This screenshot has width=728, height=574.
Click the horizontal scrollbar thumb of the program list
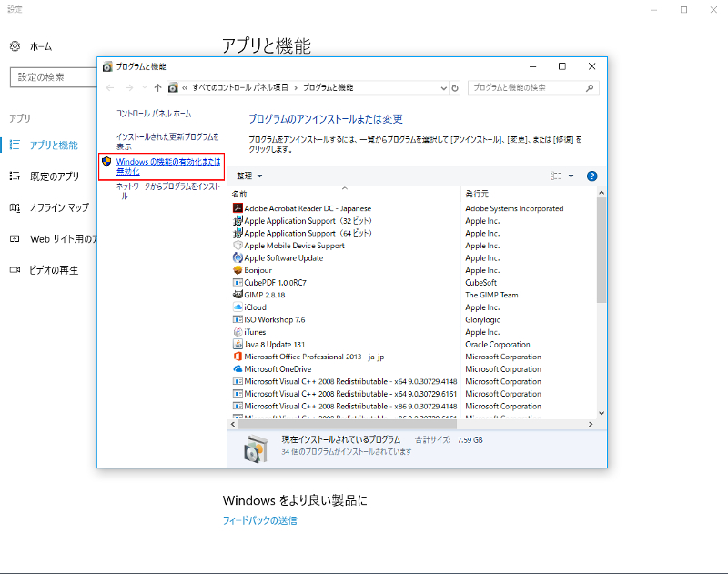(x=348, y=424)
